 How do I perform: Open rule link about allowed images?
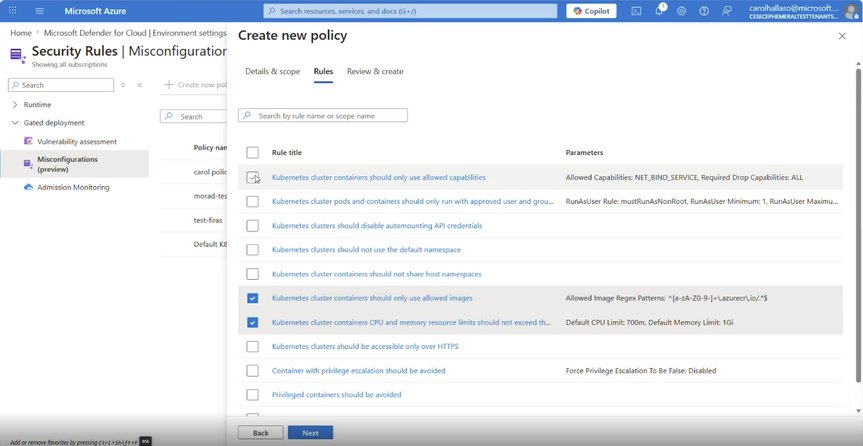[372, 298]
